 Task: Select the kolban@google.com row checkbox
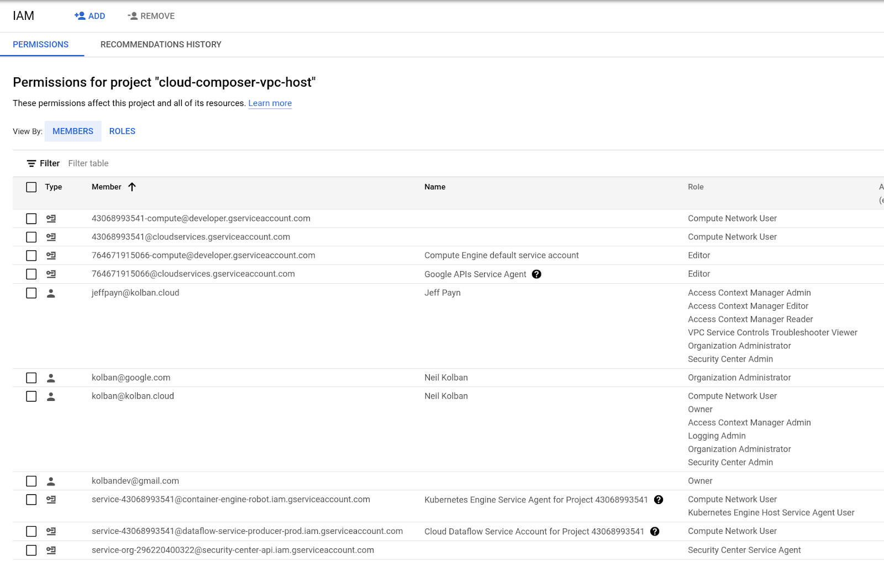[x=31, y=378]
